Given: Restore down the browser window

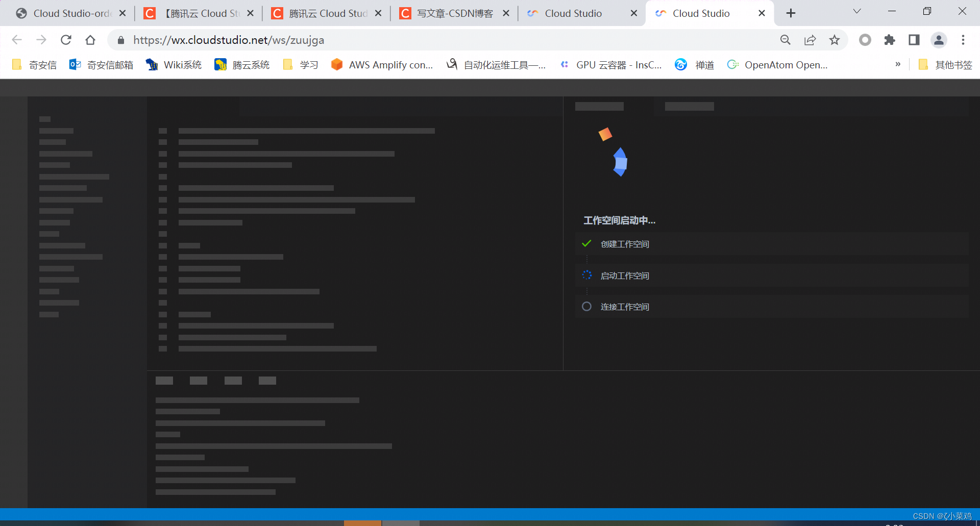Looking at the screenshot, I should (x=927, y=11).
